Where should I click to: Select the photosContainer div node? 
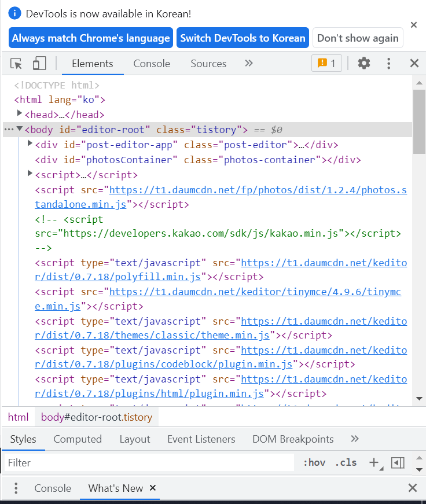tap(198, 160)
